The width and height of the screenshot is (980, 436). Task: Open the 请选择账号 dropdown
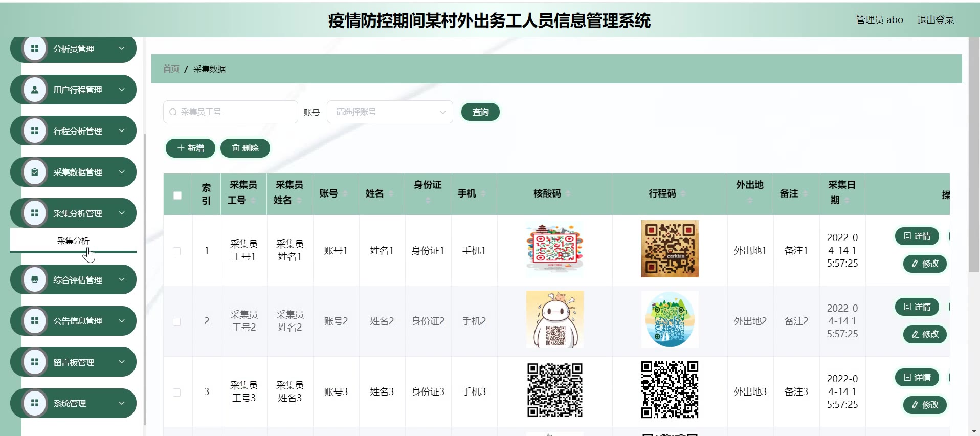390,112
